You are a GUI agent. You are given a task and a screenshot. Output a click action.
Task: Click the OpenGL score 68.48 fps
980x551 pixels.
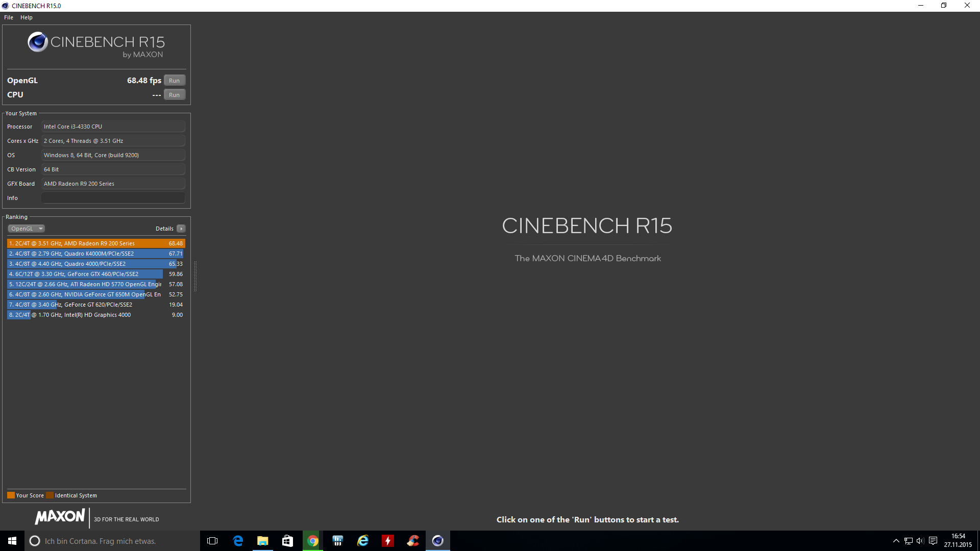point(144,81)
